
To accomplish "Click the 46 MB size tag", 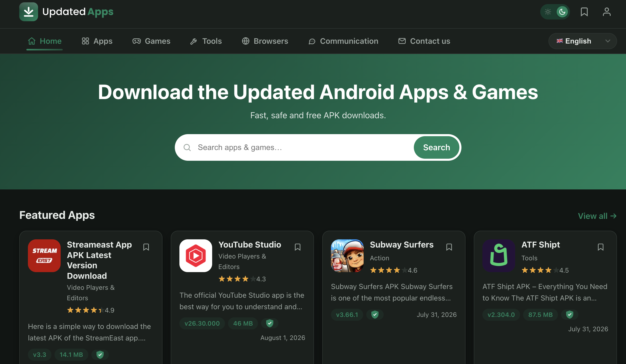I will coord(243,323).
